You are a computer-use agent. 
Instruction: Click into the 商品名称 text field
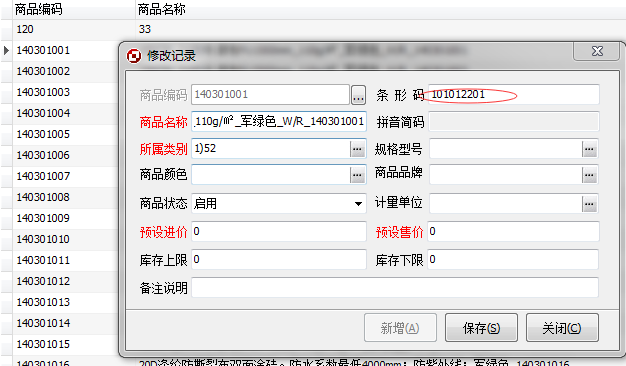279,121
